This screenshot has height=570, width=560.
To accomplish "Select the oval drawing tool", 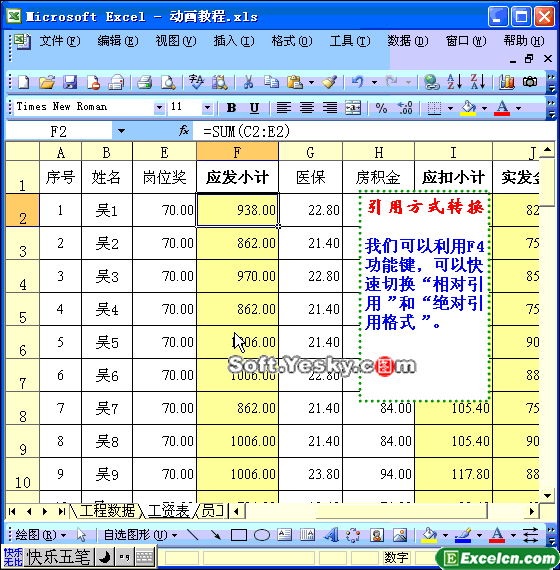I will point(262,535).
